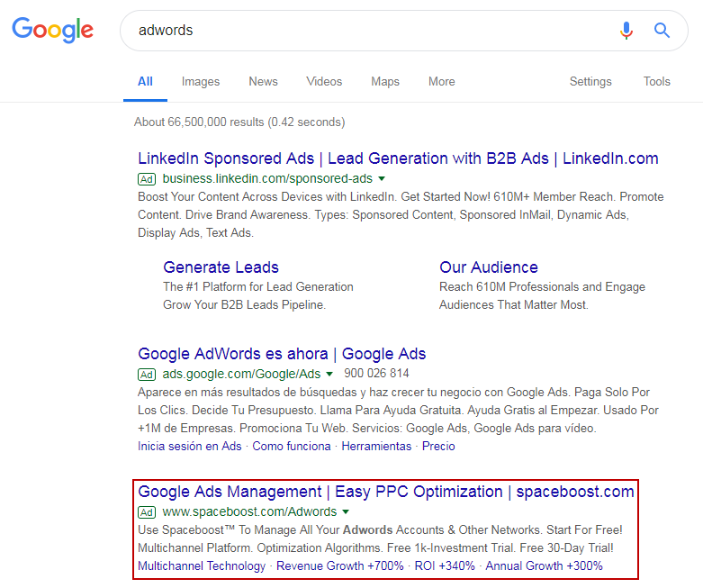The image size is (703, 588).
Task: Open the Google AdWords es ahora result title
Action: pos(282,354)
